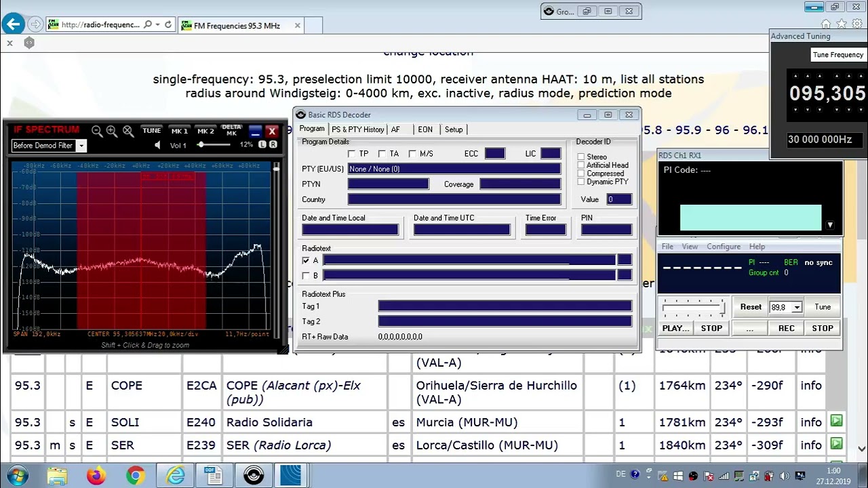
Task: Toggle the M/S checkbox
Action: (x=412, y=154)
